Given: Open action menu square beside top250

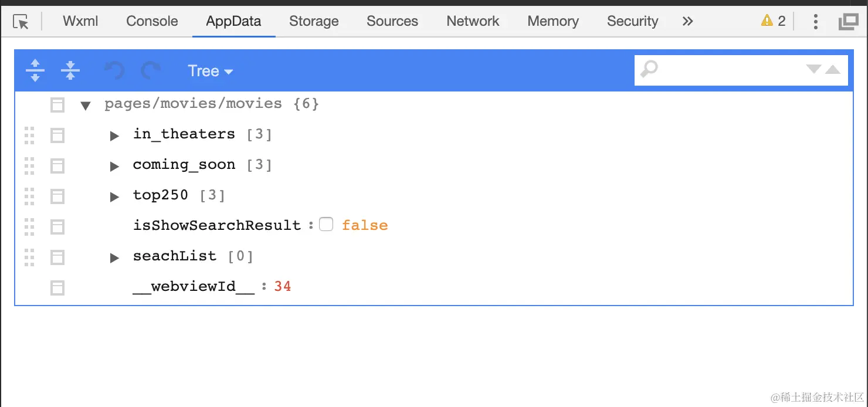Looking at the screenshot, I should pyautogui.click(x=57, y=196).
